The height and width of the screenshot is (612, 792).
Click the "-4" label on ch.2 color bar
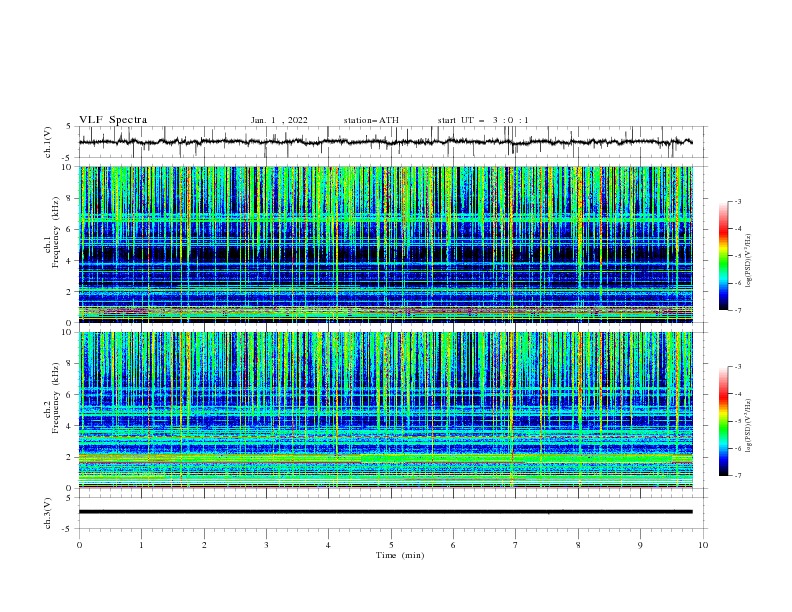tap(737, 394)
